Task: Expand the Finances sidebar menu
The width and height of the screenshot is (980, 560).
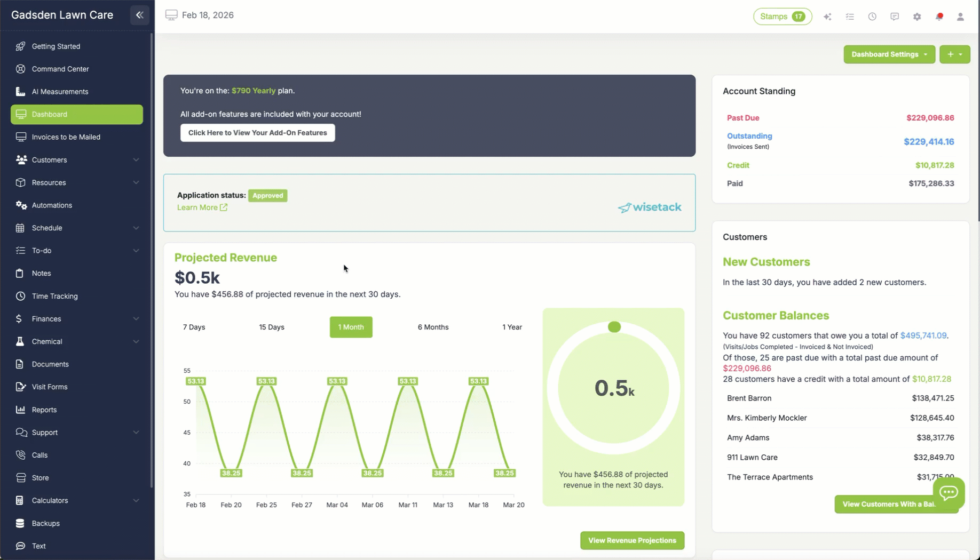Action: coord(76,318)
